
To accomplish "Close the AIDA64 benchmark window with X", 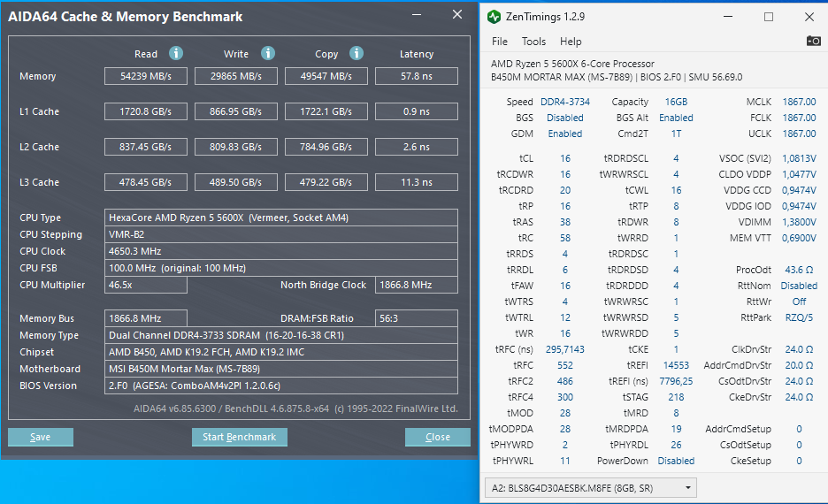I will [x=457, y=15].
